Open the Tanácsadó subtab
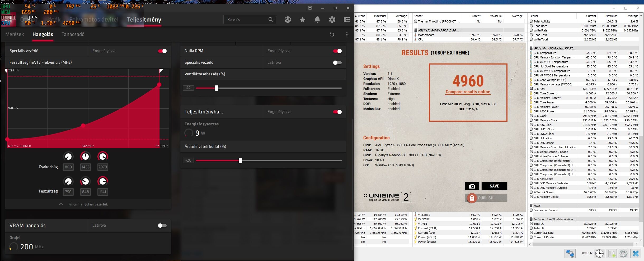Image resolution: width=644 pixels, height=261 pixels. tap(73, 34)
